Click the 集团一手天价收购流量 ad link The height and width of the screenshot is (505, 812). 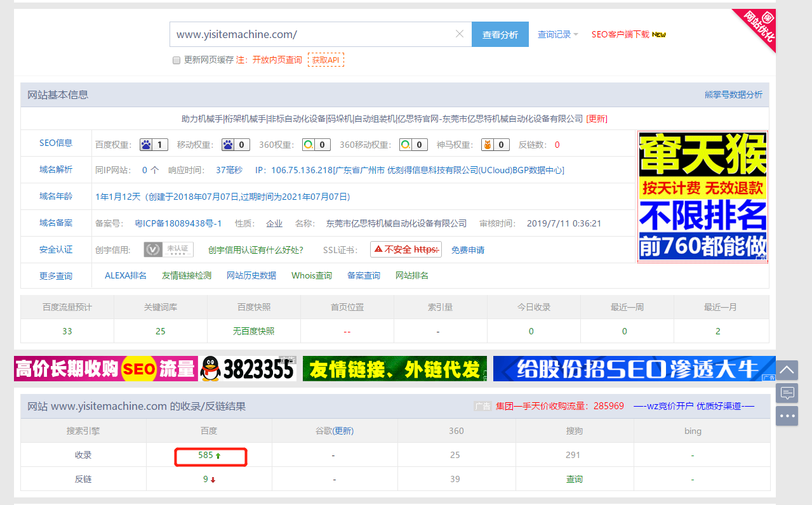pyautogui.click(x=560, y=406)
